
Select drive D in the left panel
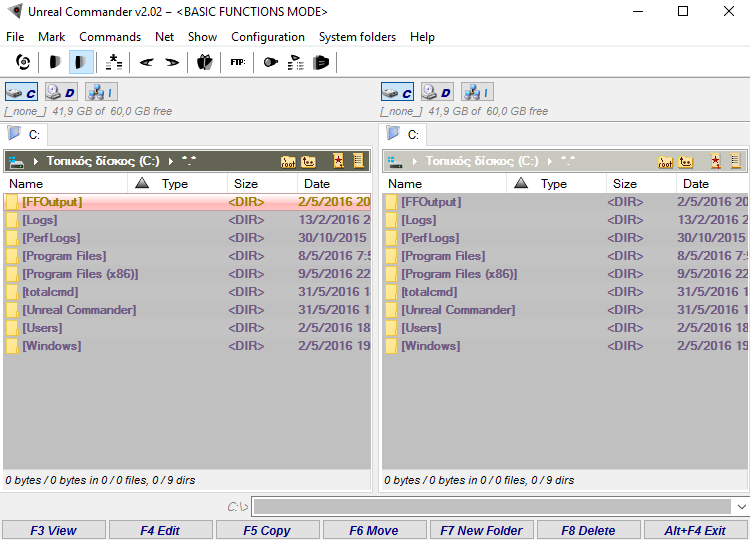click(x=61, y=92)
